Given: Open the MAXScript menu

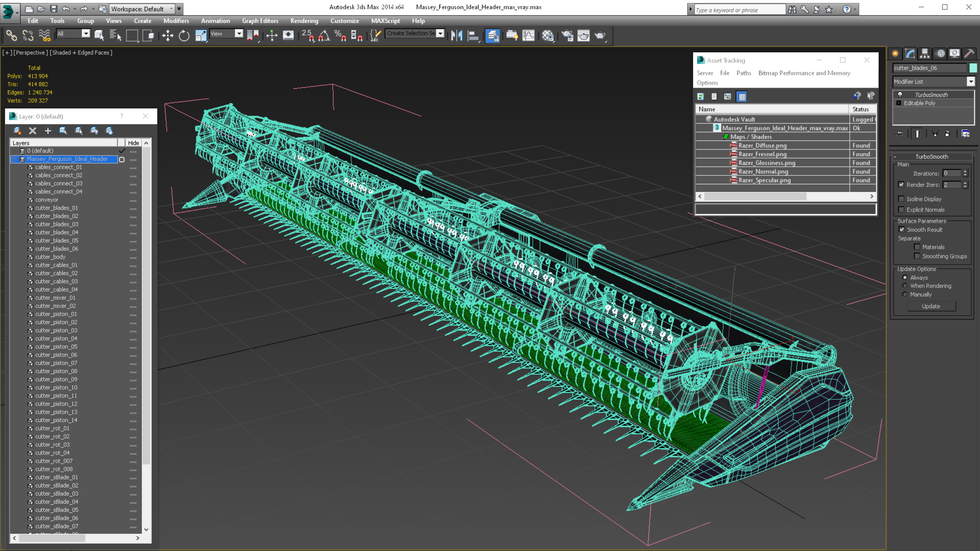Looking at the screenshot, I should 386,21.
